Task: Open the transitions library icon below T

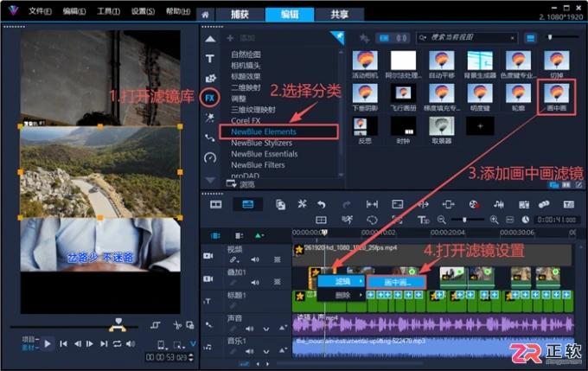Action: pos(210,78)
